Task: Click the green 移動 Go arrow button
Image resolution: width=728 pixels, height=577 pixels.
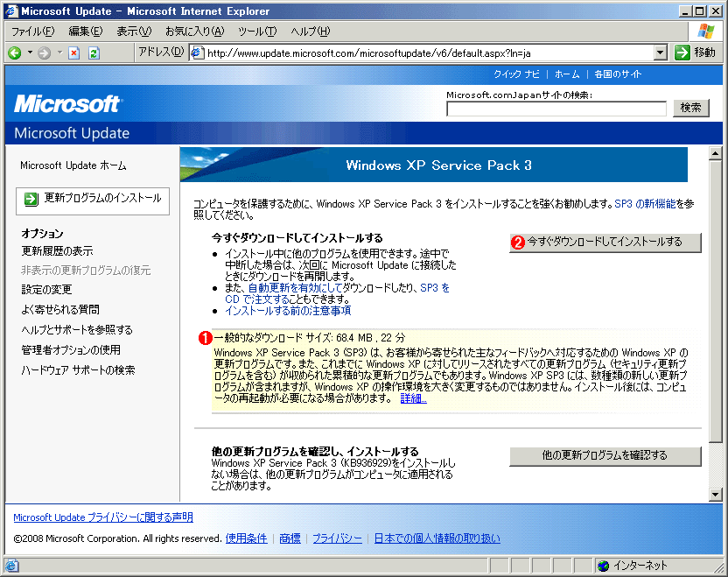Action: click(x=695, y=53)
